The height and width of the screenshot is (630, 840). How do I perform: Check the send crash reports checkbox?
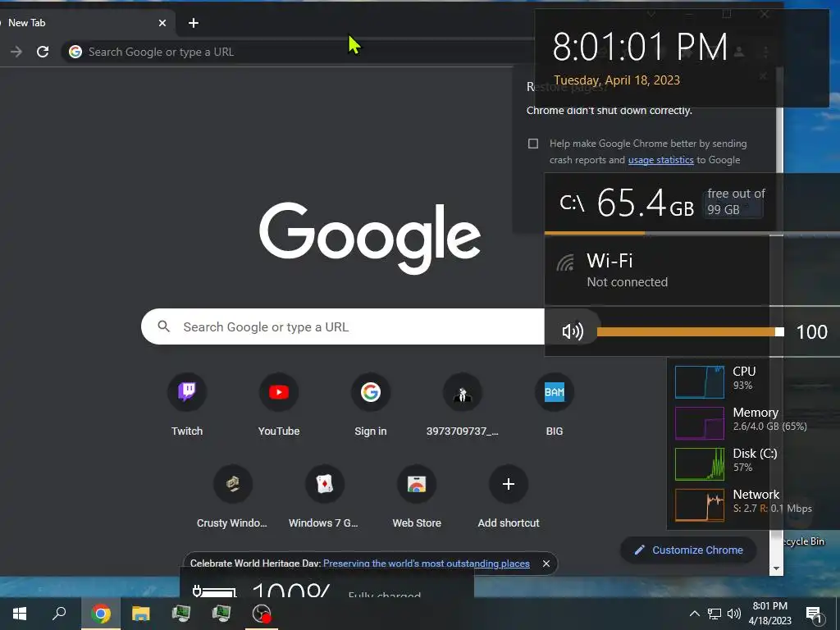(533, 144)
